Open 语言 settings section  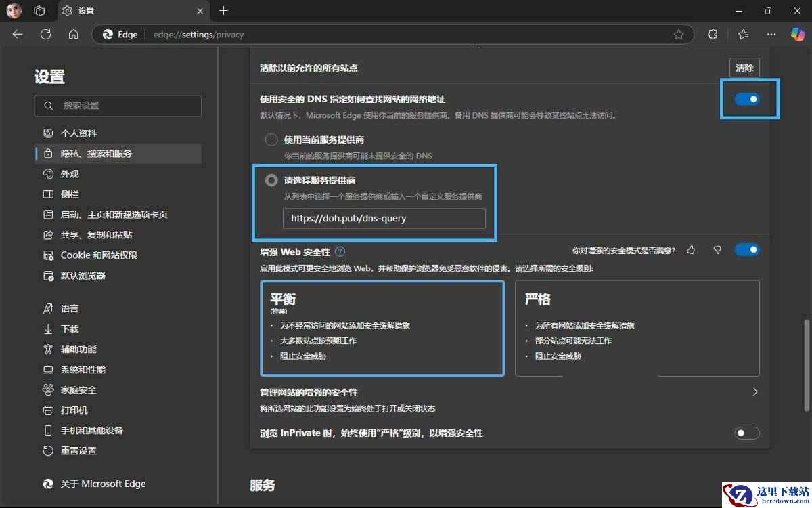click(118, 308)
